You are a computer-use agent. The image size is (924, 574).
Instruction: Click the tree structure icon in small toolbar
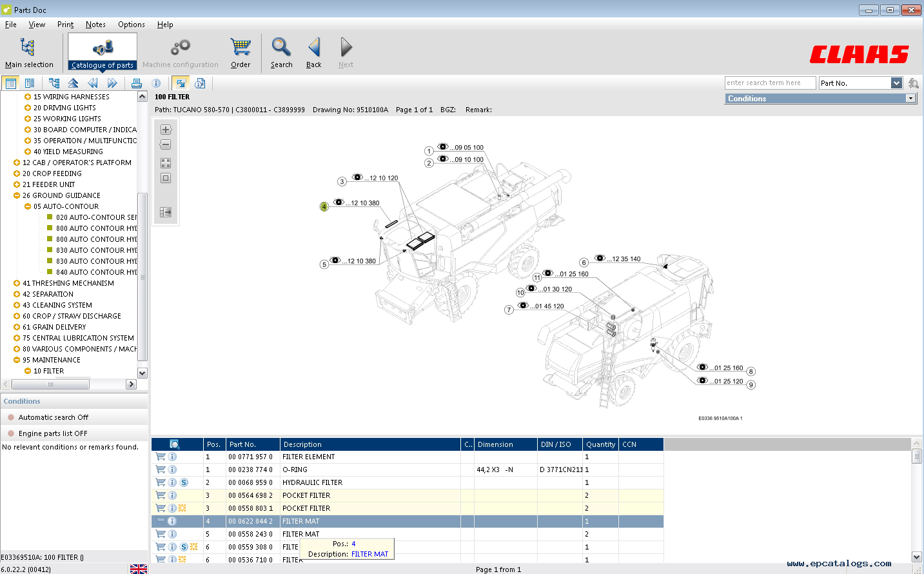point(54,83)
